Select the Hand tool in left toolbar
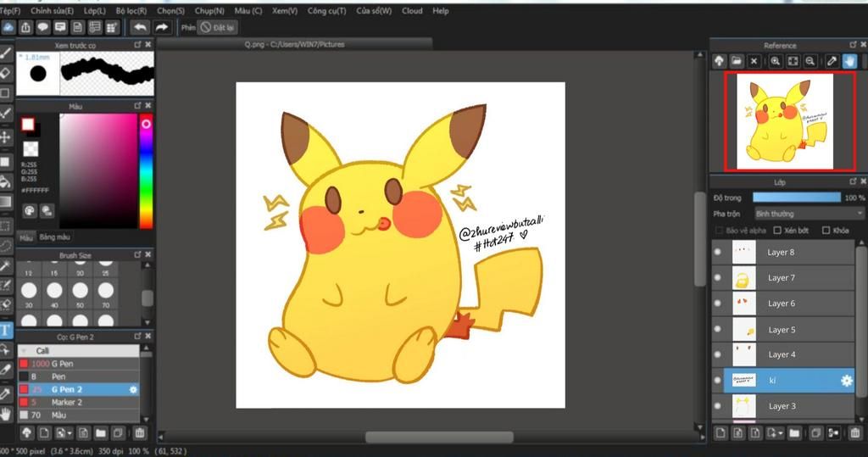The height and width of the screenshot is (457, 868). (6, 414)
